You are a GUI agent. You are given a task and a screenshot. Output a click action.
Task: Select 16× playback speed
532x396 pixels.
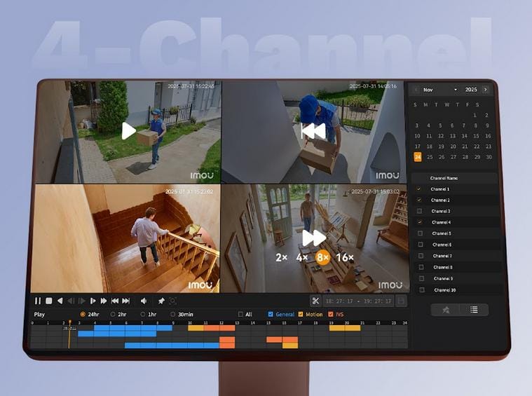[x=345, y=257]
